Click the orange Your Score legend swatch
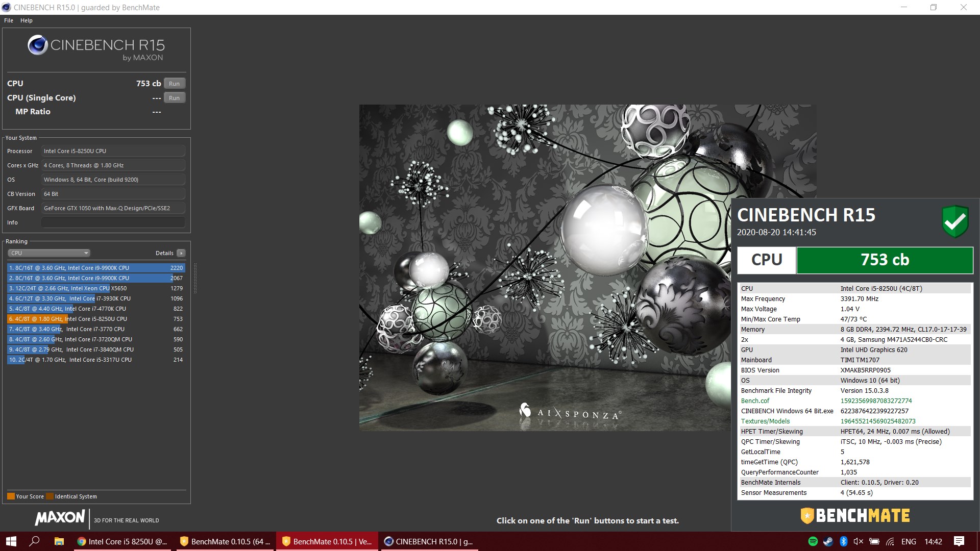Image resolution: width=980 pixels, height=551 pixels. pyautogui.click(x=11, y=496)
